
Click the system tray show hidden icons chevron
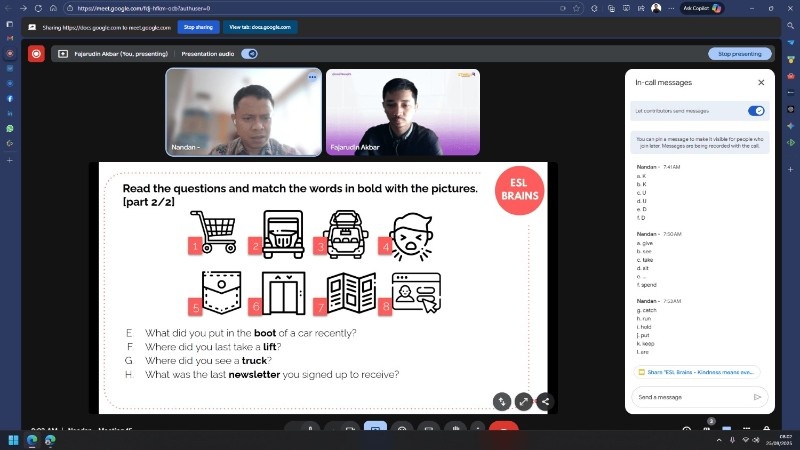[719, 440]
